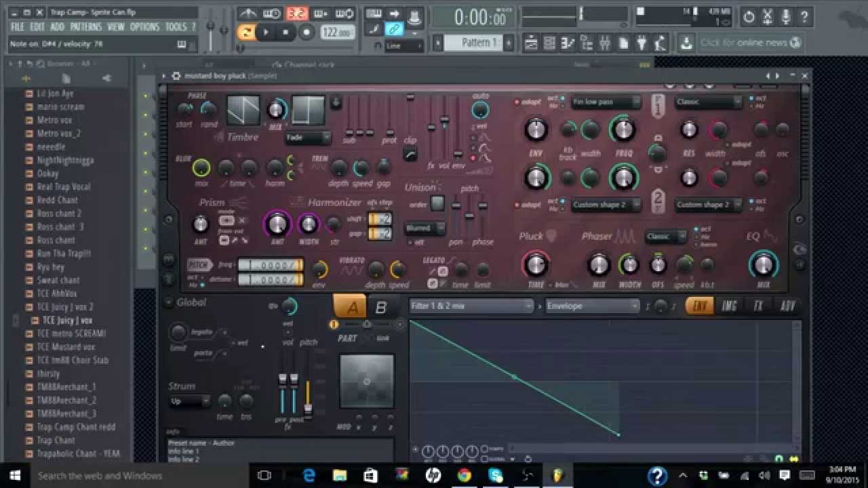Open the Playlist view icon

point(532,43)
